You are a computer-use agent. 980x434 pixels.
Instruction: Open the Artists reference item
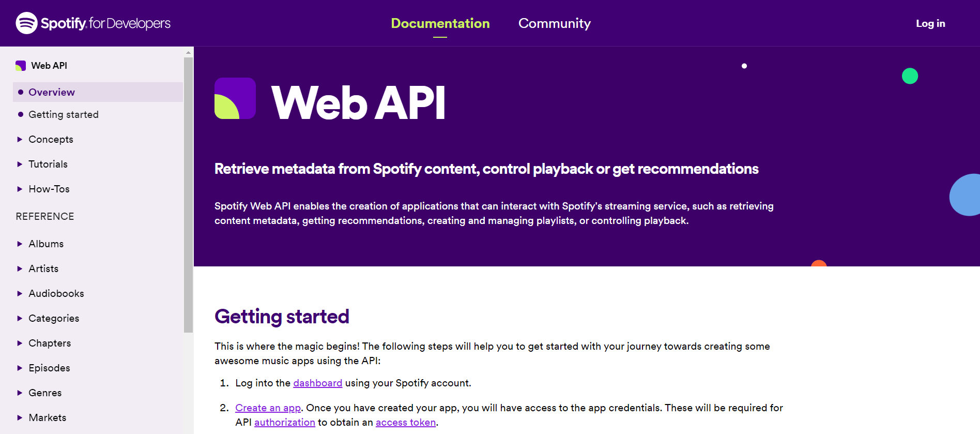pos(43,268)
